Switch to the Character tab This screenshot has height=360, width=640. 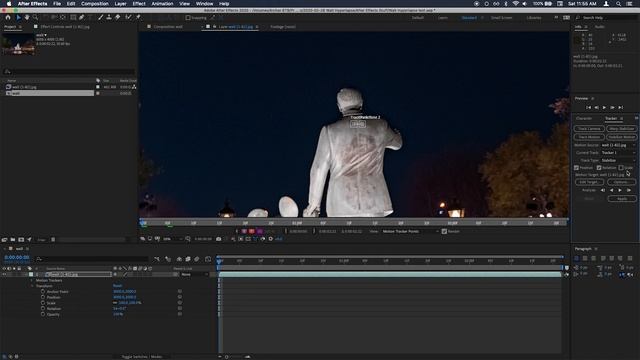pyautogui.click(x=584, y=118)
